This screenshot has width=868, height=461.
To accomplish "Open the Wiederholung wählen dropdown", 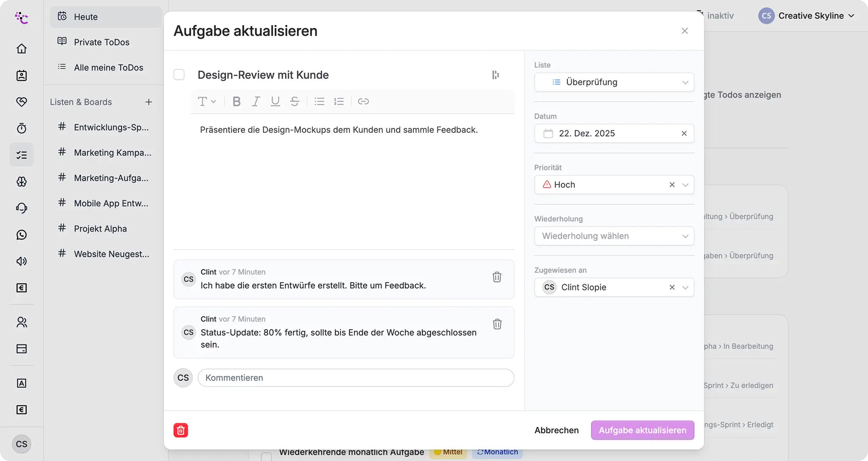I will click(614, 236).
